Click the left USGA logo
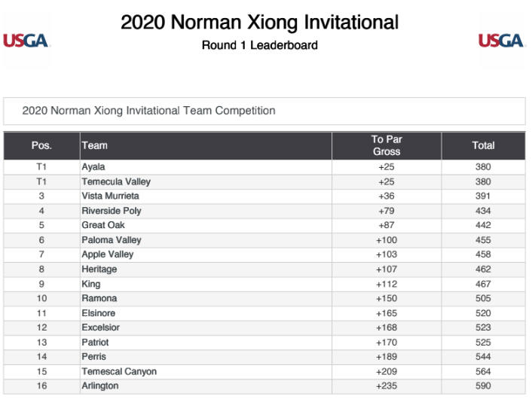Screen dimensions: 532x405 point(26,41)
